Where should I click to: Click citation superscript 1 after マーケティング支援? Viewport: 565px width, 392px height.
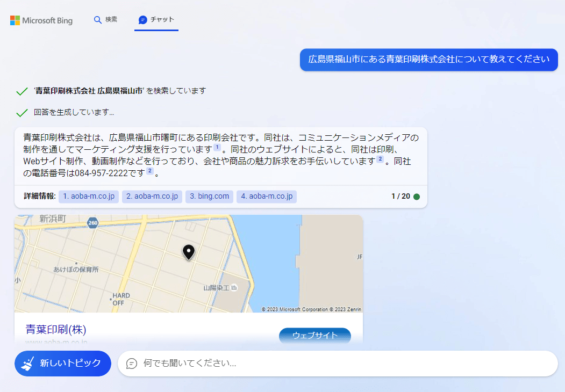217,147
